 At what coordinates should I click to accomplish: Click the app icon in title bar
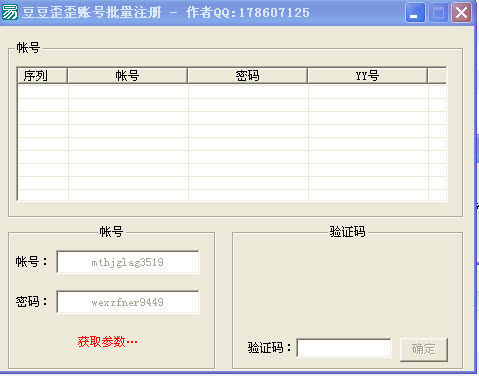(x=10, y=12)
